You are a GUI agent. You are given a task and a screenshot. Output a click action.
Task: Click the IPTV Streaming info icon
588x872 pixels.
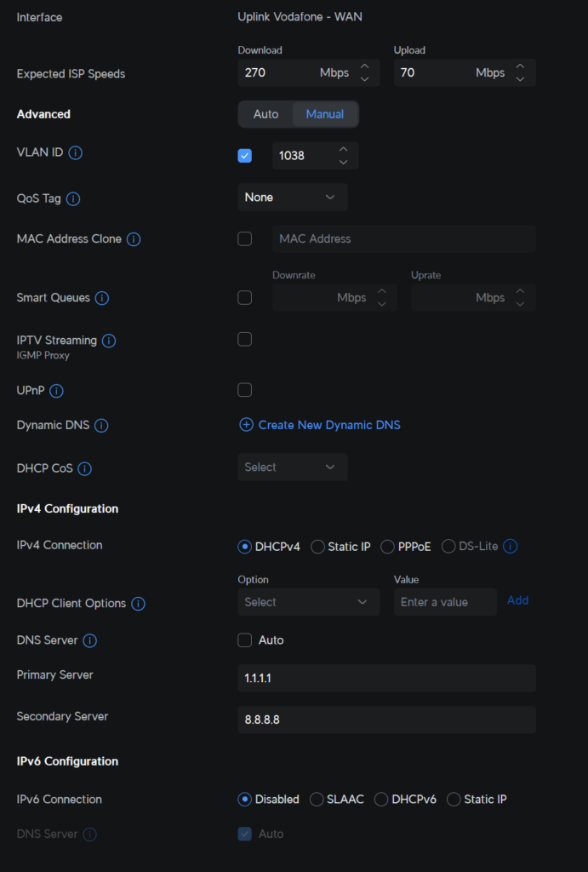tap(109, 341)
